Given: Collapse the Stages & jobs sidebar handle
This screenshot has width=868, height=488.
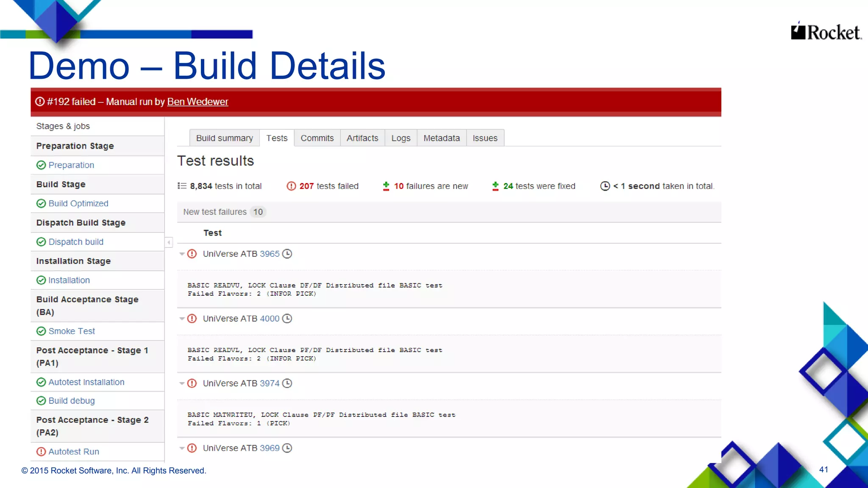Looking at the screenshot, I should coord(169,242).
